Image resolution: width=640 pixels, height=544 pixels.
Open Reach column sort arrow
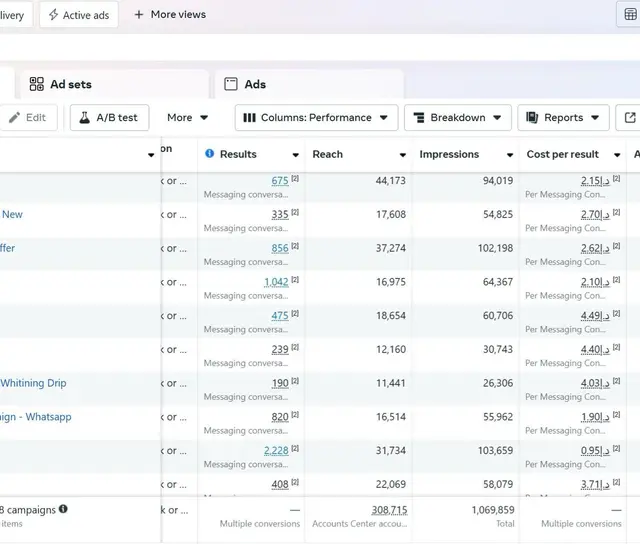403,155
